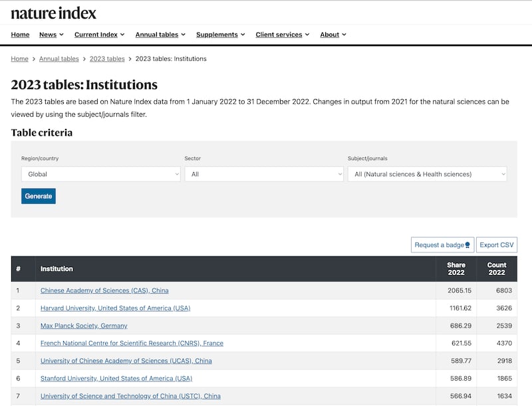Click the '2023 tables: Institutions' page heading
The image size is (532, 406).
tap(84, 85)
